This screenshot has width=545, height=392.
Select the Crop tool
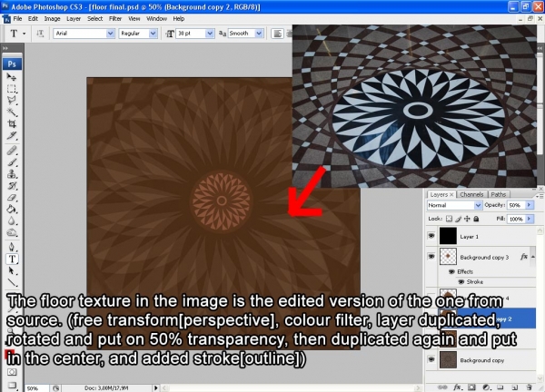(12, 124)
